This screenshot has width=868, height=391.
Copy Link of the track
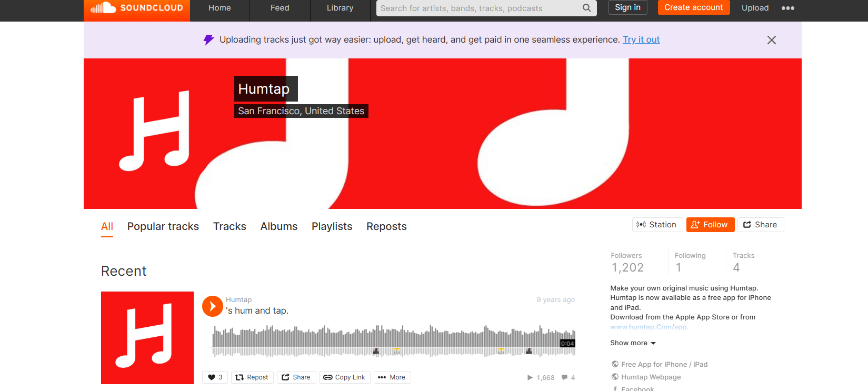(344, 377)
